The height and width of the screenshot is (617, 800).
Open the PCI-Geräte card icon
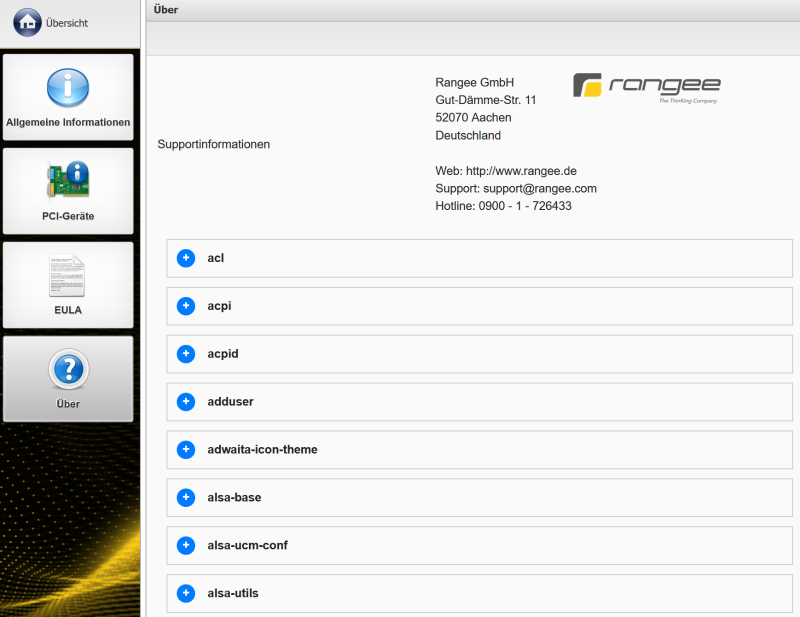[68, 181]
